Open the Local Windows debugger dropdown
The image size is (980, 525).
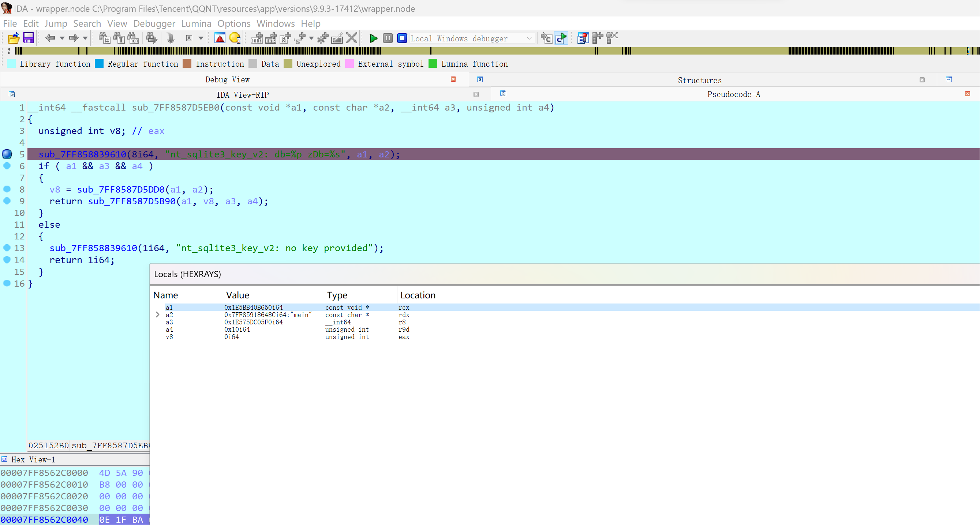(529, 38)
